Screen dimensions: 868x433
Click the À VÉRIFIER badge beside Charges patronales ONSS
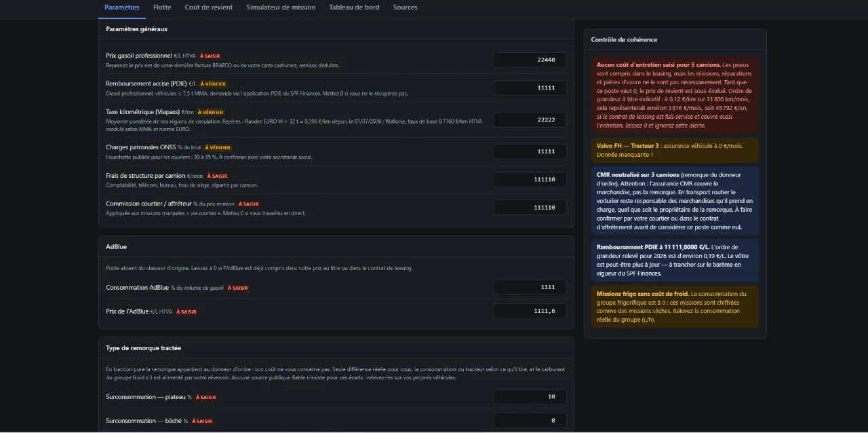click(x=218, y=147)
